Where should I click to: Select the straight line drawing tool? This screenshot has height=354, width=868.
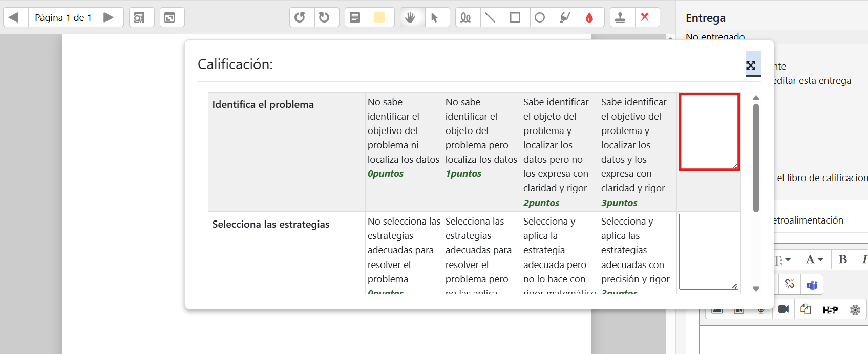coord(490,17)
